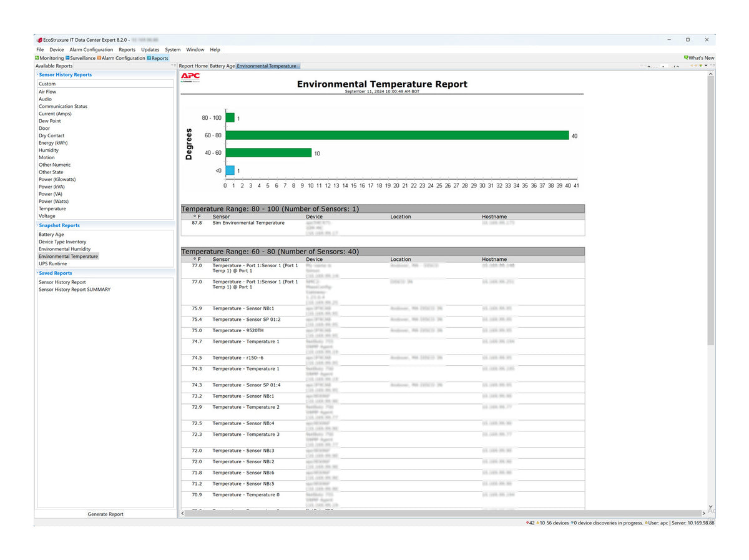This screenshot has width=749, height=560.
Task: Open the Help menu
Action: click(215, 50)
